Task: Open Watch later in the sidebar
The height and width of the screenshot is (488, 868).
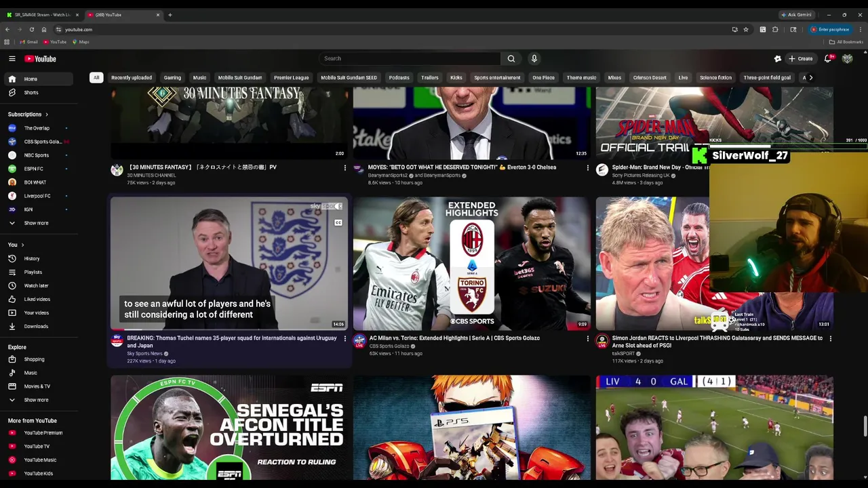Action: click(x=39, y=285)
